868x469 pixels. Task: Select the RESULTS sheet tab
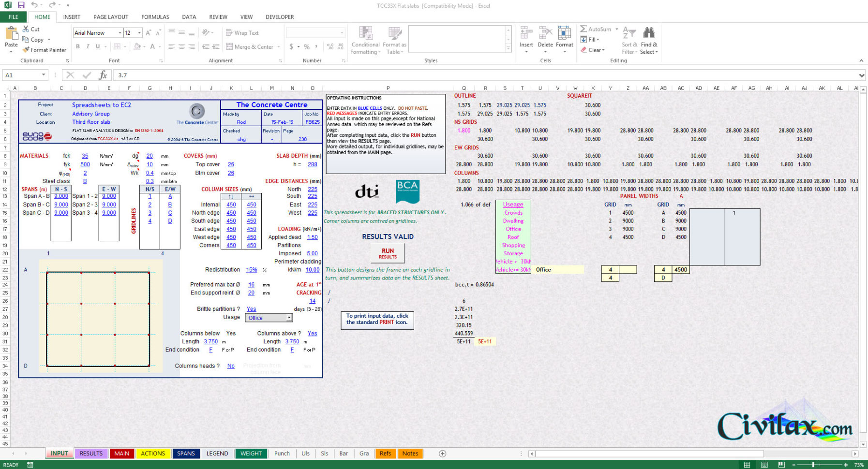click(90, 453)
